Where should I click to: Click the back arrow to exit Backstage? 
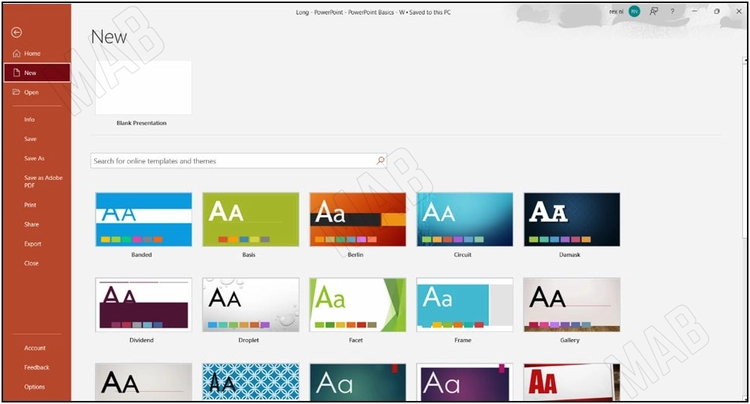(x=16, y=32)
